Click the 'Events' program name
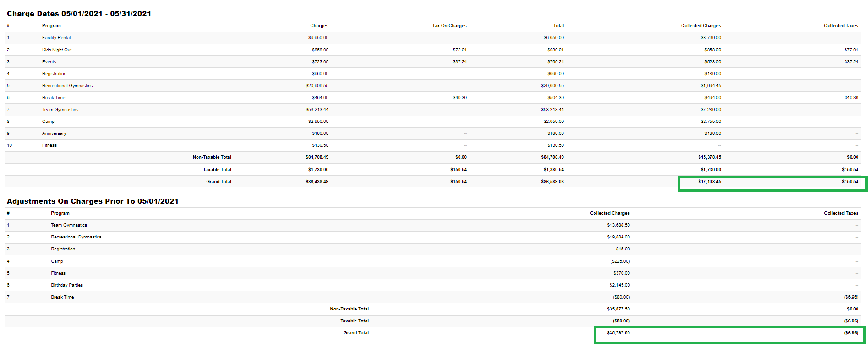The width and height of the screenshot is (868, 349). [x=49, y=62]
